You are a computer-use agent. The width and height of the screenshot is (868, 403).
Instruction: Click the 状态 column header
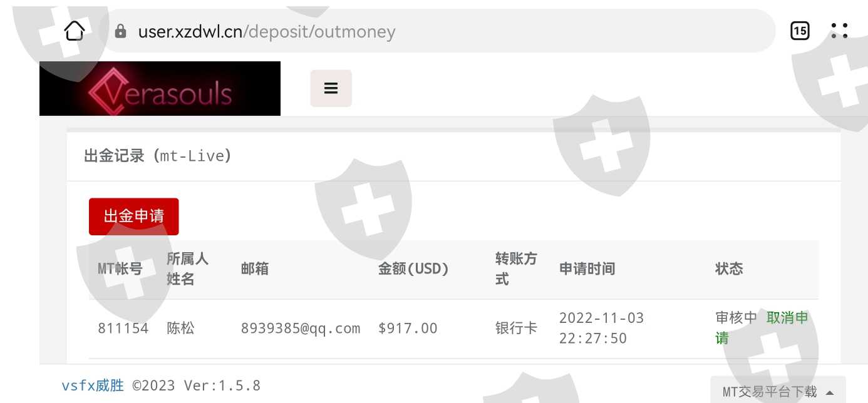730,269
